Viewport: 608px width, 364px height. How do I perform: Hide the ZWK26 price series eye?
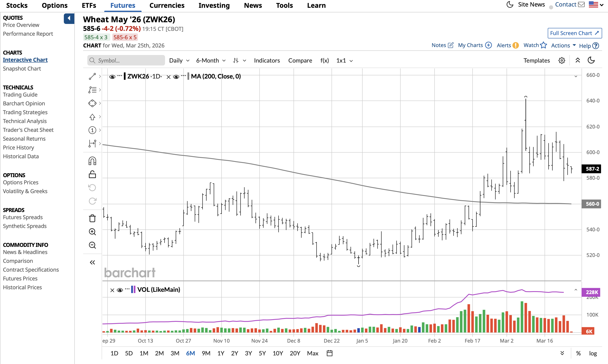[112, 77]
